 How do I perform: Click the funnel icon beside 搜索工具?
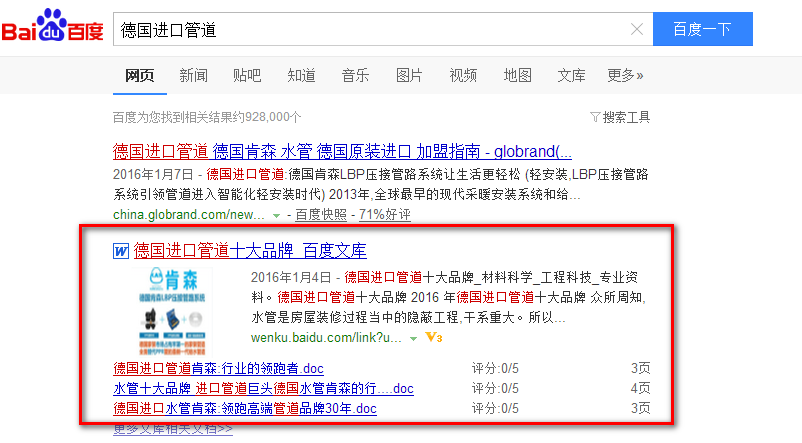595,117
